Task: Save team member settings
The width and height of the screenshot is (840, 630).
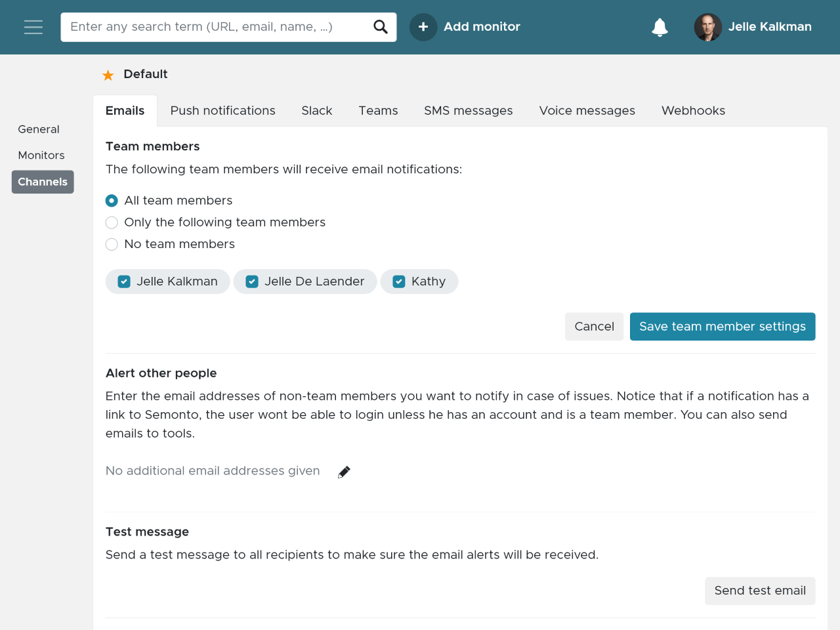Action: [x=723, y=327]
